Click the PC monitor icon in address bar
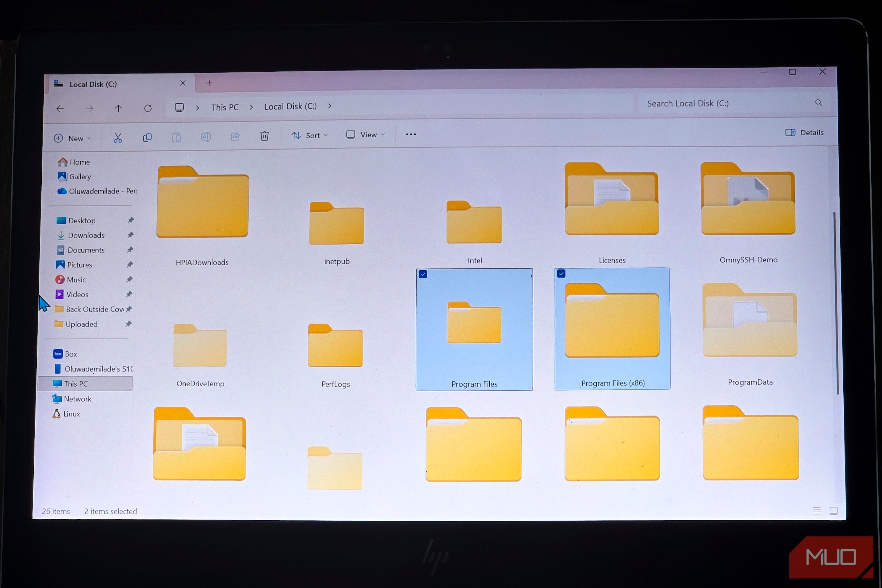Viewport: 882px width, 588px height. point(179,108)
